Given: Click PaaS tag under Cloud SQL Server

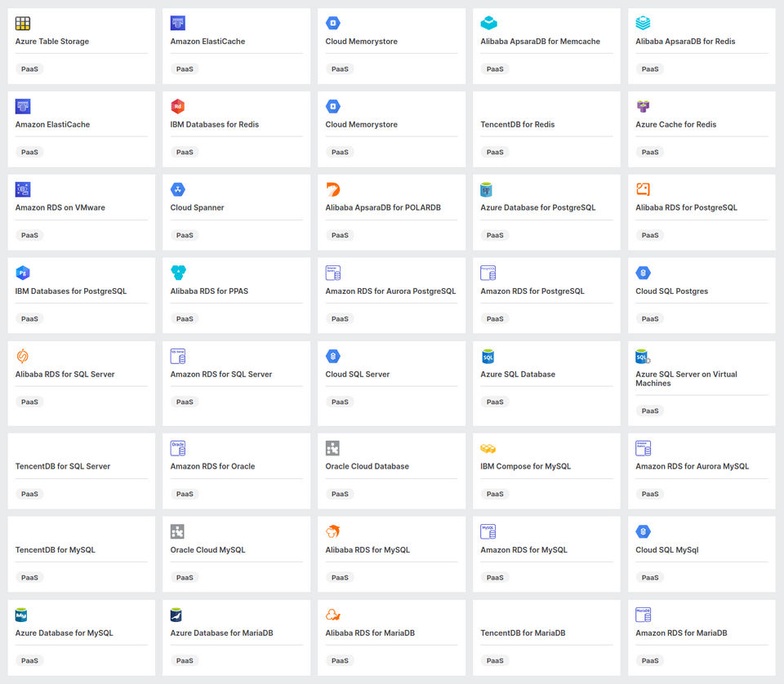Looking at the screenshot, I should click(x=340, y=402).
